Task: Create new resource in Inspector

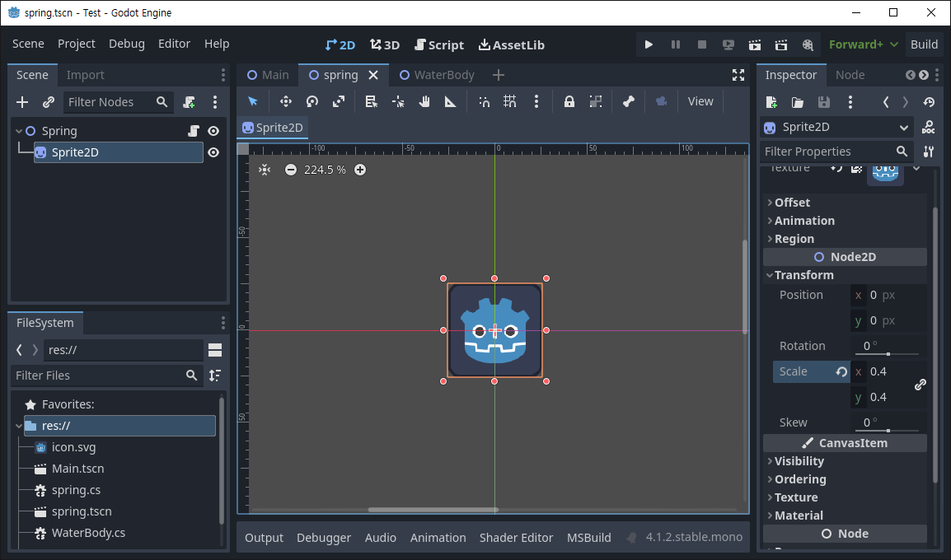Action: click(x=771, y=102)
